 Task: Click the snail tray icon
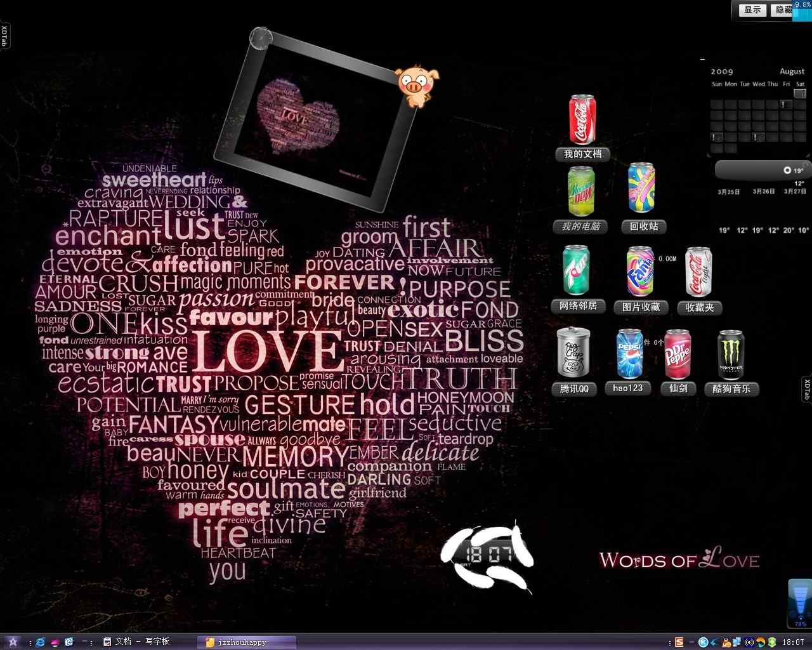pyautogui.click(x=726, y=642)
